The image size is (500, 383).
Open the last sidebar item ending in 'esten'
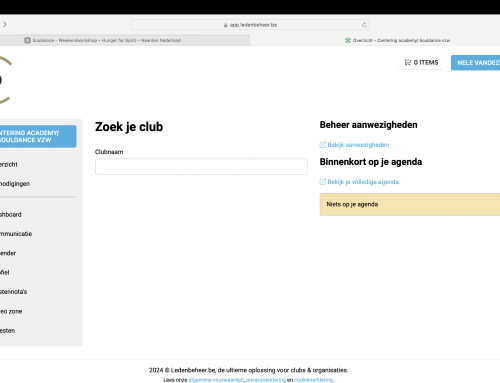point(7,331)
